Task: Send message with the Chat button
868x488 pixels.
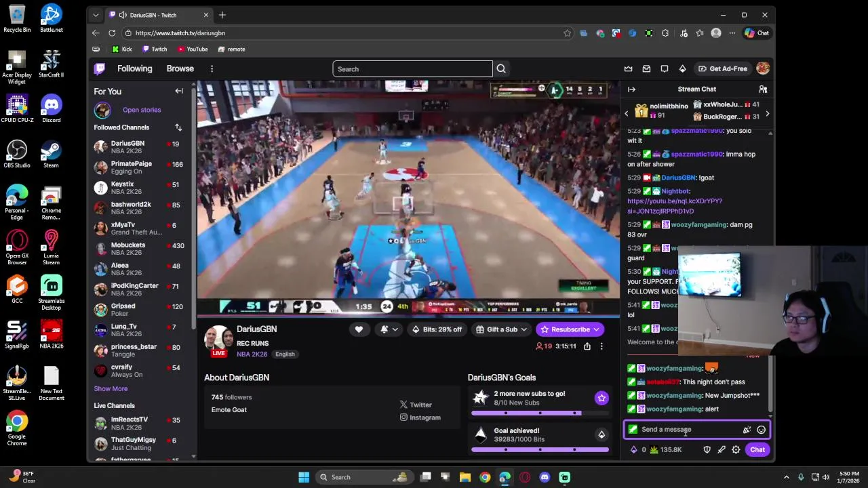Action: 757,449
